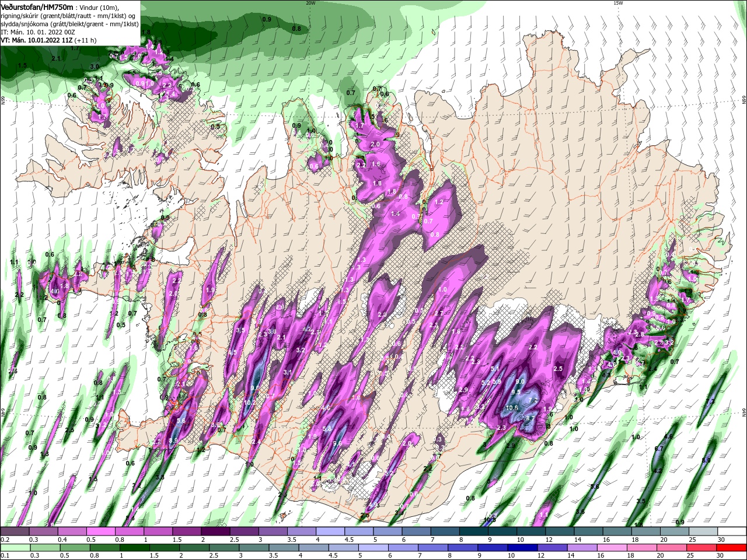The image size is (747, 560).
Task: Click the 9.6 precipitation value on the map
Action: (337, 443)
